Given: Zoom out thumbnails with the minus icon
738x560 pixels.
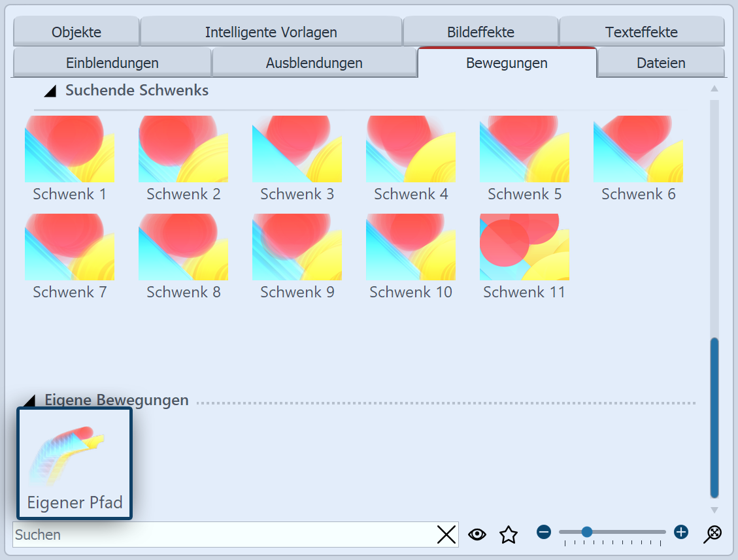Looking at the screenshot, I should tap(543, 533).
